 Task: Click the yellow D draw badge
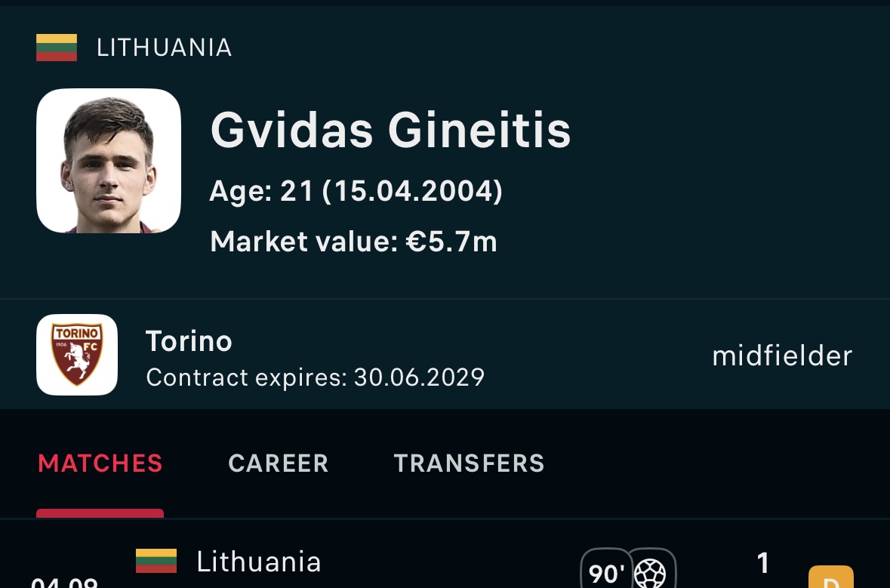pos(831,577)
